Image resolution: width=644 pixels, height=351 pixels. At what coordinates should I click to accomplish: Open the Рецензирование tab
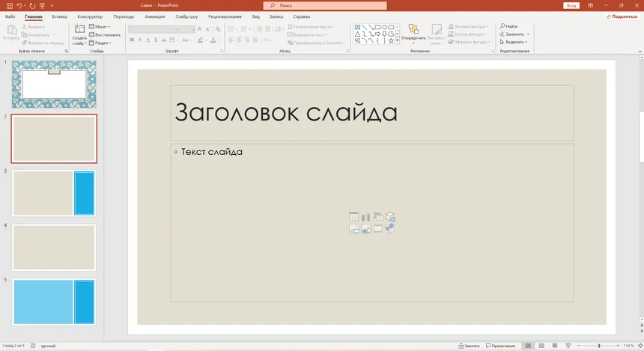click(x=225, y=16)
